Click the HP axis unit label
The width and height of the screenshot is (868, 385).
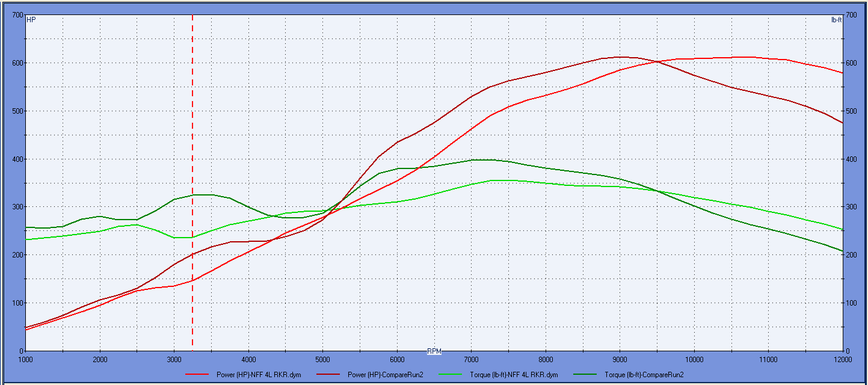[31, 20]
